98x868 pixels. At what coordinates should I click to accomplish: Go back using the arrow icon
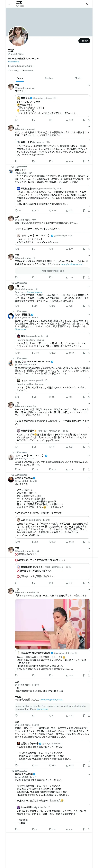9,4
